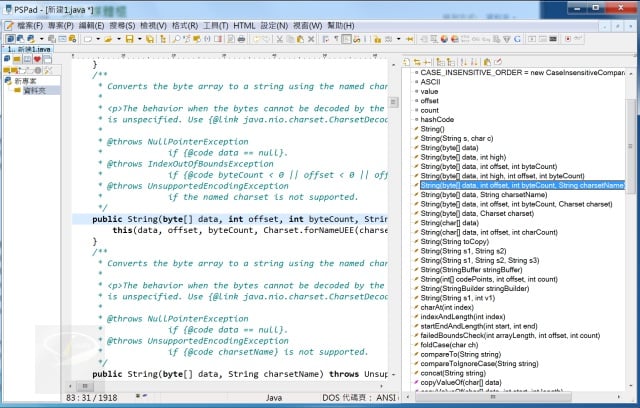Select the 資料夾 folder in project tree

coord(36,91)
